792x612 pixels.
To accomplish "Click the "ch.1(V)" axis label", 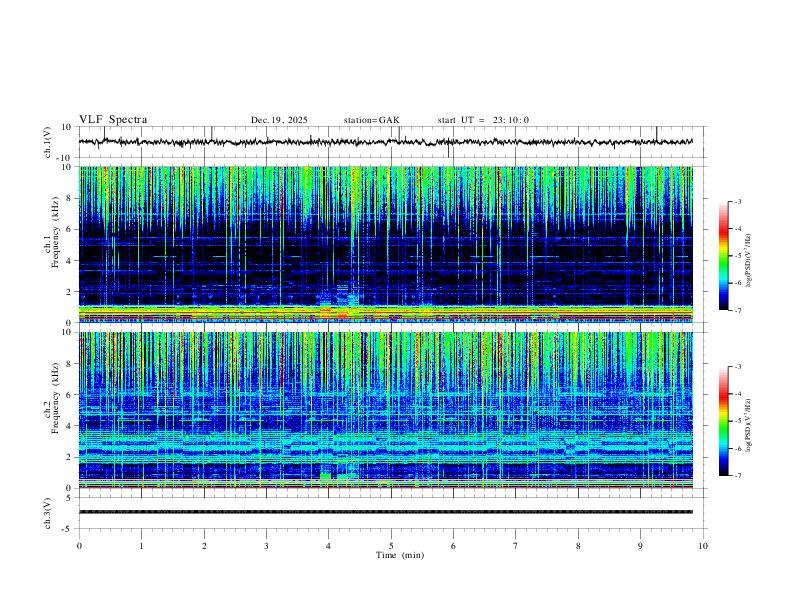I will coord(48,142).
